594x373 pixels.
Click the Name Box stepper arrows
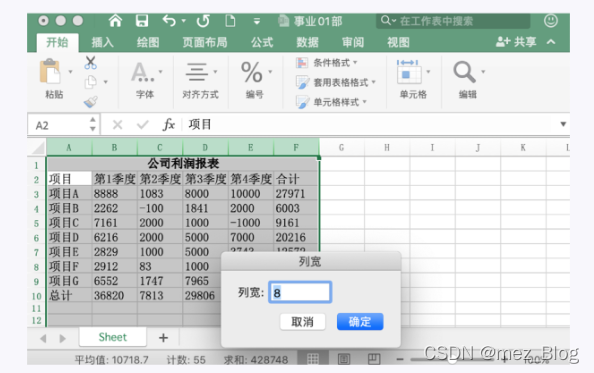click(x=92, y=124)
